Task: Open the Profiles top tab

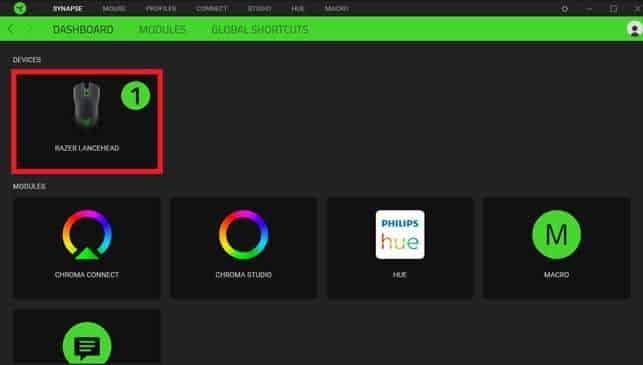Action: 161,9
